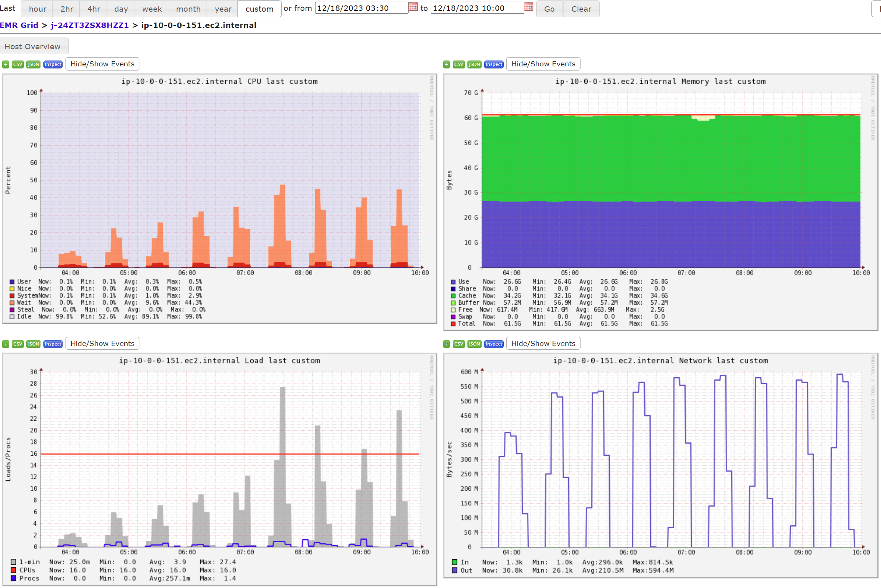
Task: Click the CSV icon on Memory chart
Action: tap(459, 64)
